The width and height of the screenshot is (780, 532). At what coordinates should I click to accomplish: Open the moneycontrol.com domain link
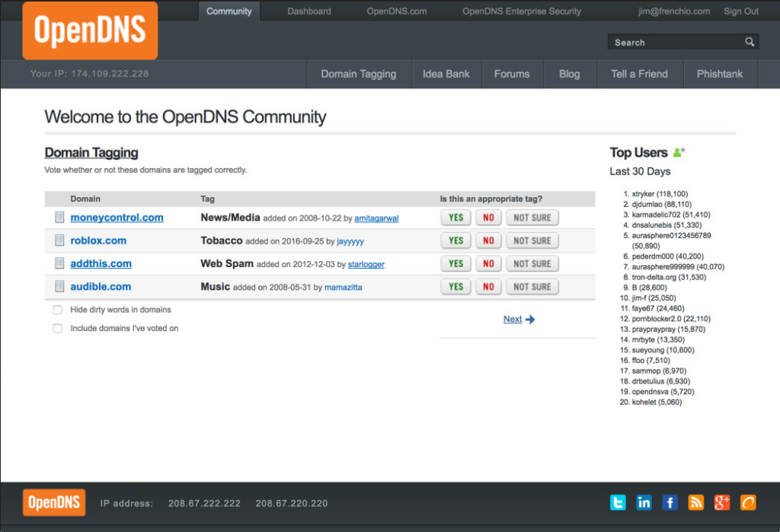click(x=117, y=217)
